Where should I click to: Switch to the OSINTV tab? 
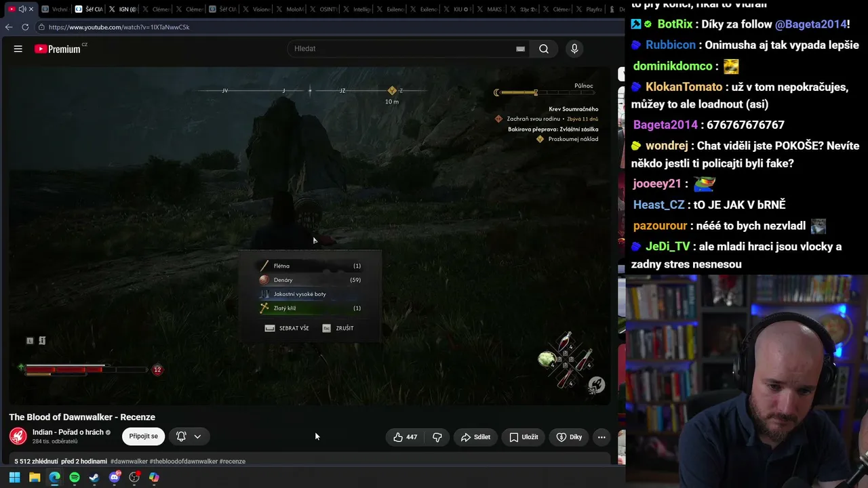click(x=324, y=9)
